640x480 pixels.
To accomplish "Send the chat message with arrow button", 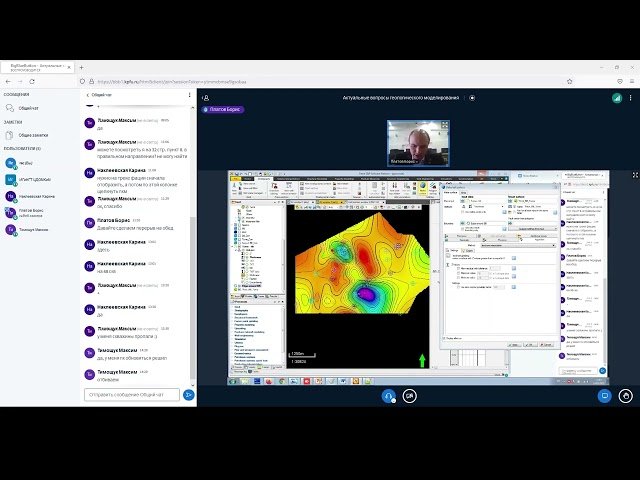I will (188, 394).
